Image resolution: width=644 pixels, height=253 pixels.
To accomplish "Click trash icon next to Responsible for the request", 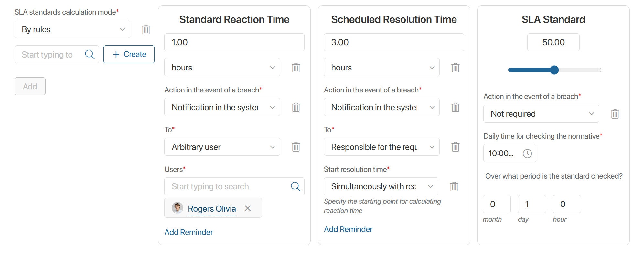I will coord(455,147).
